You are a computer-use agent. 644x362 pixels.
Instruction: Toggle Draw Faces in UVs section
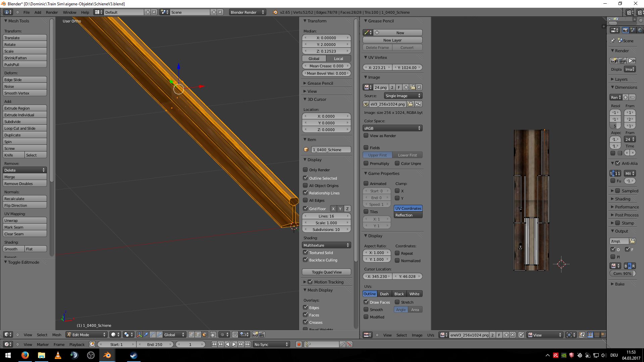coord(366,302)
